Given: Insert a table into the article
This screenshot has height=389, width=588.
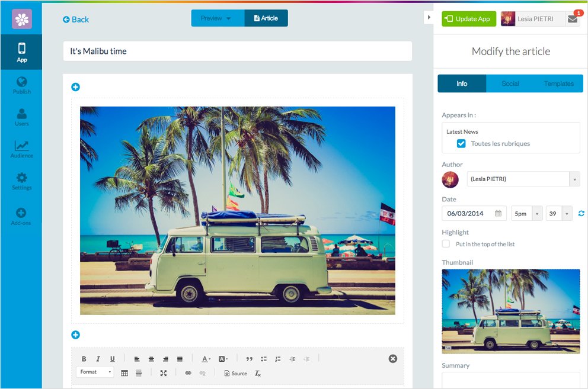Looking at the screenshot, I should point(124,373).
